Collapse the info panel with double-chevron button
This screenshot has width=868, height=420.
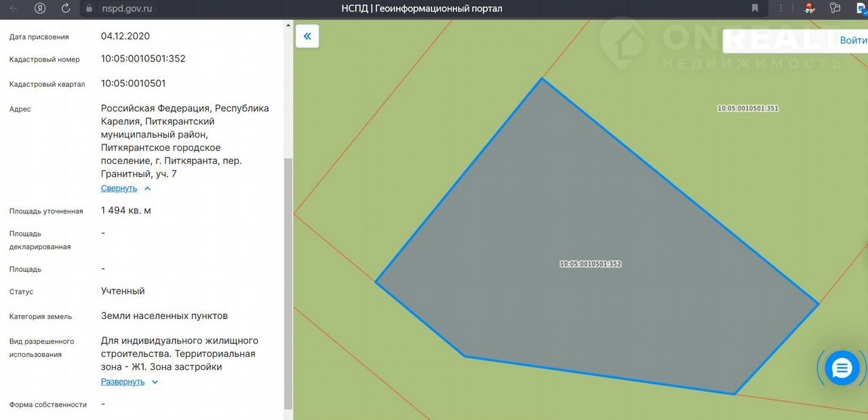[307, 37]
